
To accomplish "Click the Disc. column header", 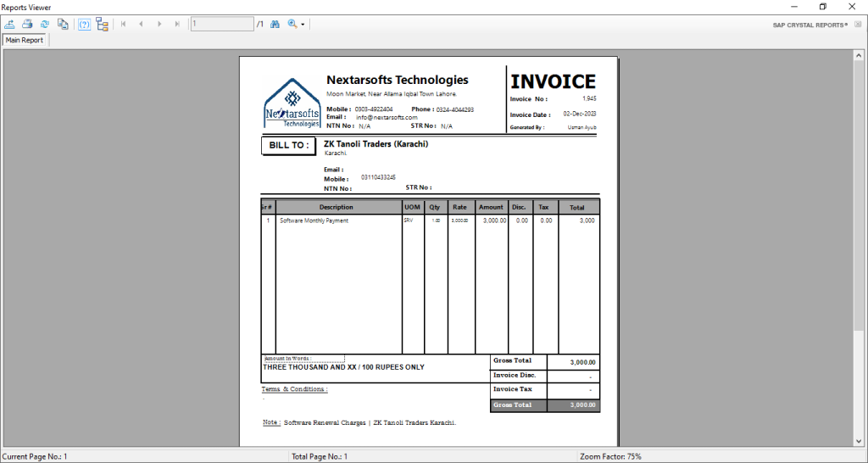I will coord(520,207).
